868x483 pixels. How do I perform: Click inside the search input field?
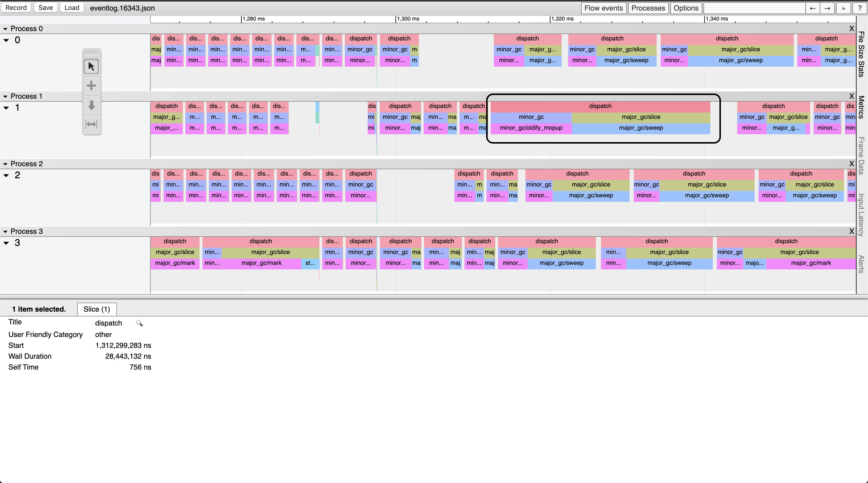click(x=755, y=8)
